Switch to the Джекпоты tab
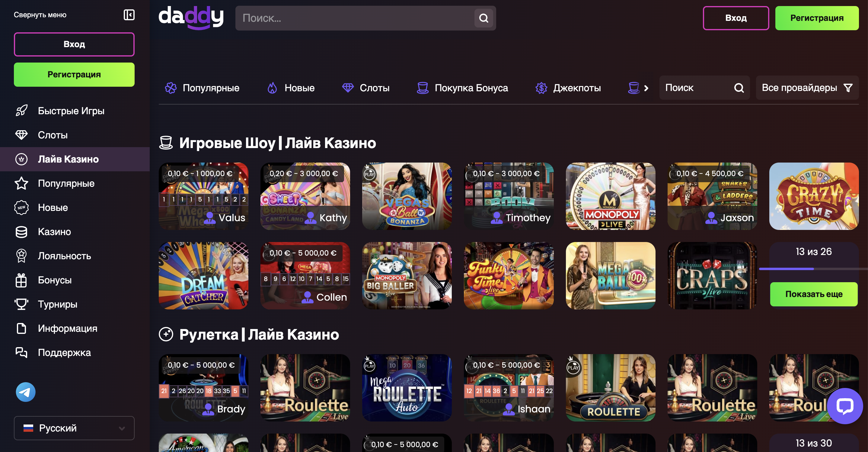Viewport: 868px width, 452px height. click(x=568, y=88)
